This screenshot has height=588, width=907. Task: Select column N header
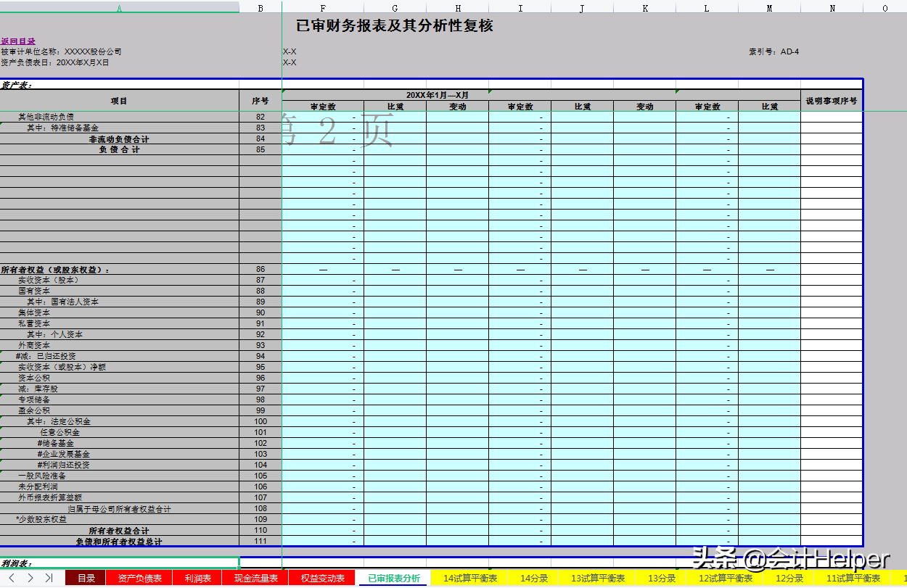point(832,7)
